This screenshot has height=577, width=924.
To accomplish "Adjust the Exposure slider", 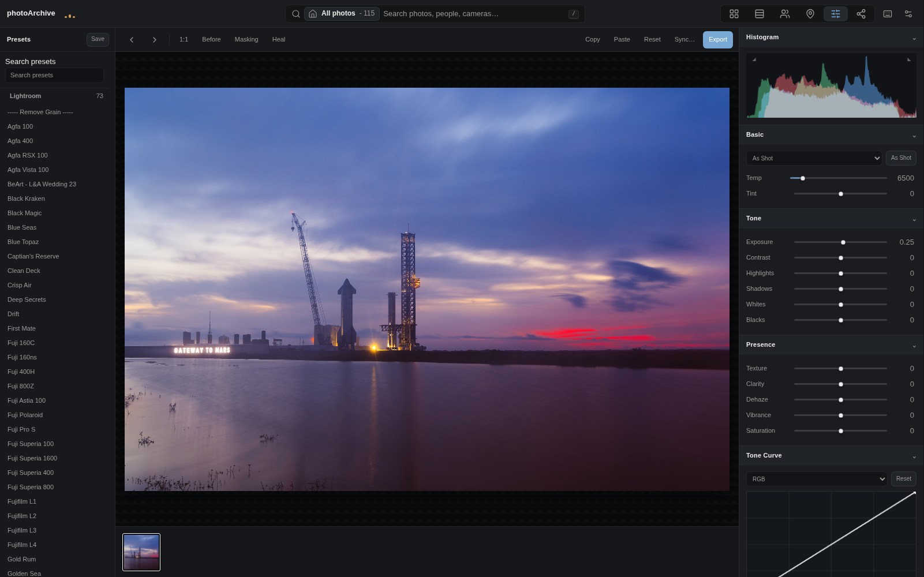I will pyautogui.click(x=840, y=242).
